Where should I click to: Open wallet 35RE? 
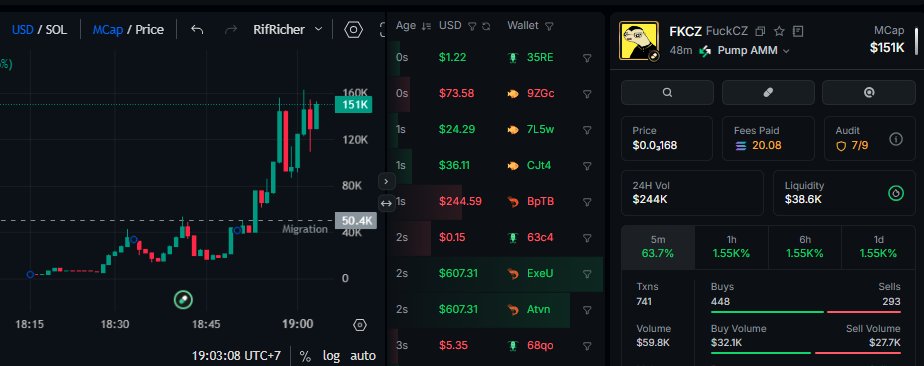click(540, 58)
